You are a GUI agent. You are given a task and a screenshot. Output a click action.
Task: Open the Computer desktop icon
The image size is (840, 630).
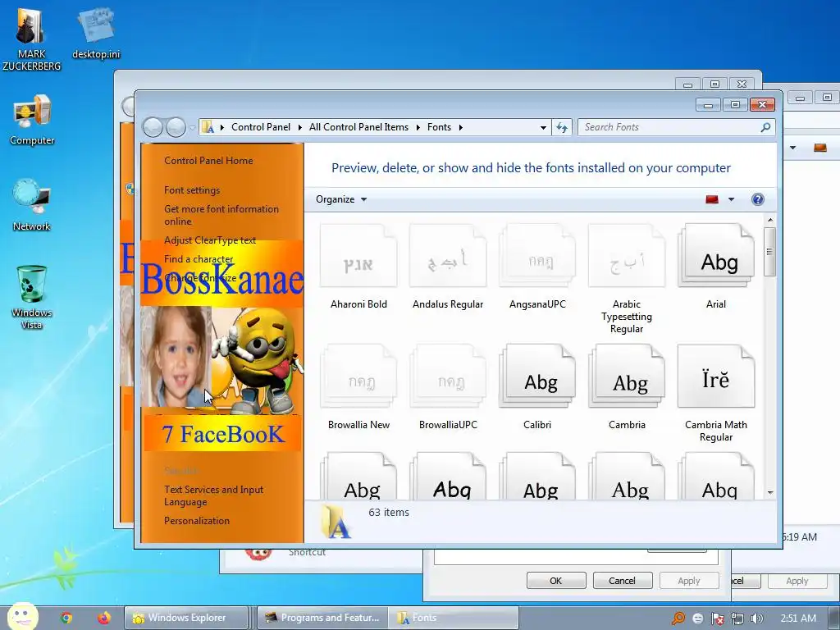tap(32, 120)
